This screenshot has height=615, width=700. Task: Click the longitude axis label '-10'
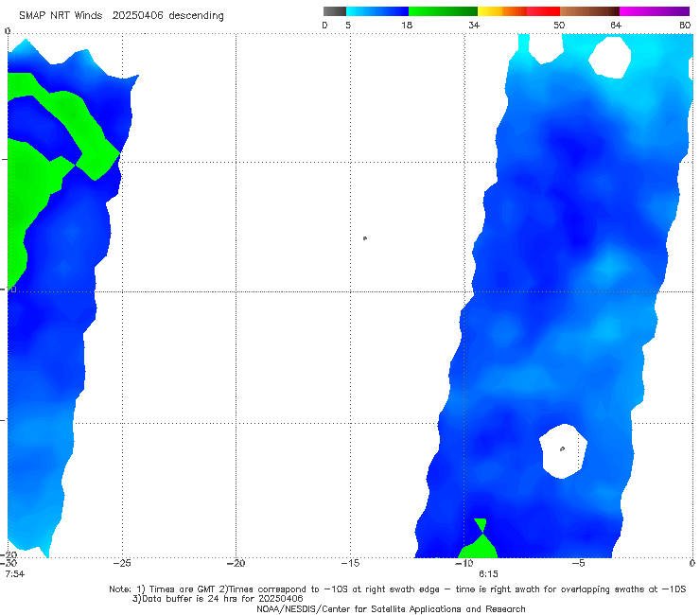pyautogui.click(x=464, y=563)
